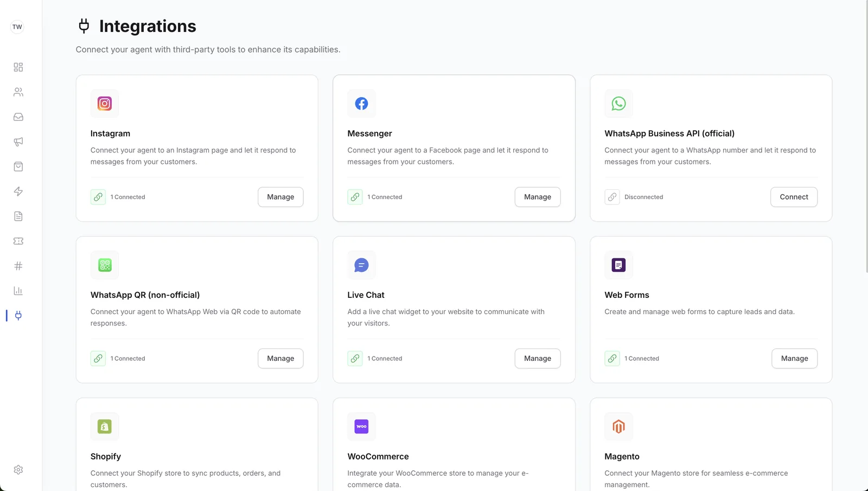The width and height of the screenshot is (868, 491).
Task: Open the lightning bolt automation icon
Action: [18, 192]
